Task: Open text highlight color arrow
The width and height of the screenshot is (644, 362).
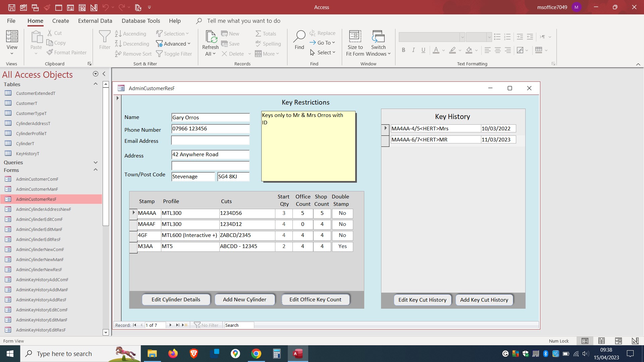Action: [x=460, y=50]
